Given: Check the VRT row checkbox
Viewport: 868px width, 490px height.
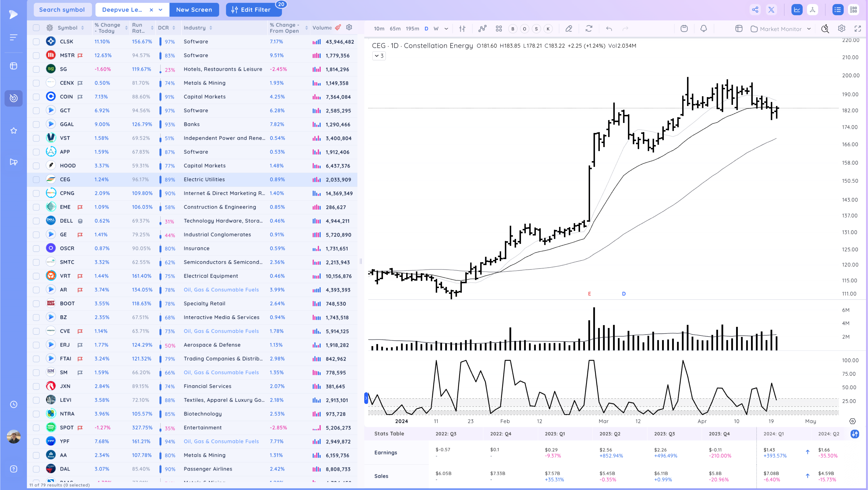Looking at the screenshot, I should click(36, 276).
